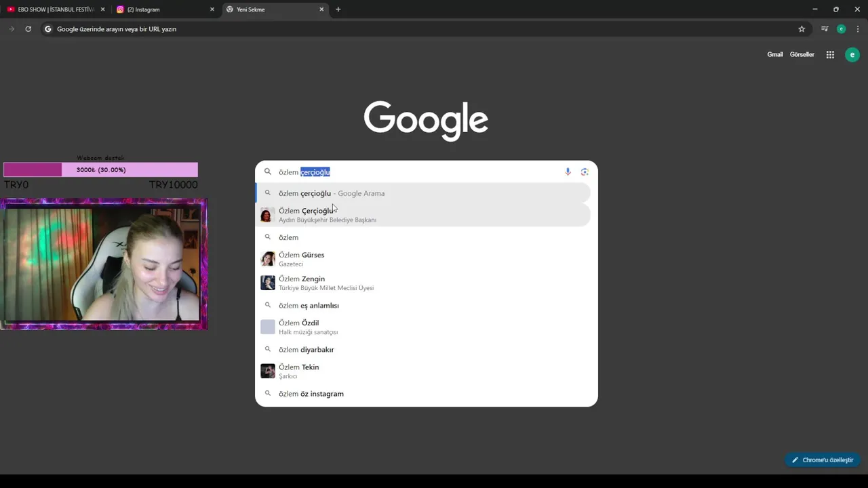Select the Yeni Sekme tab
Viewport: 868px width, 488px height.
pos(275,9)
